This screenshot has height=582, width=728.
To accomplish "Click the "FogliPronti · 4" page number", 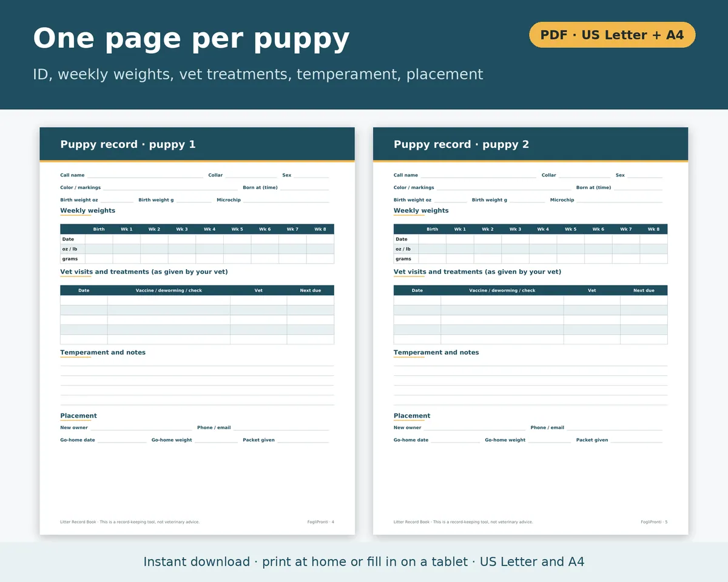I will click(x=321, y=522).
